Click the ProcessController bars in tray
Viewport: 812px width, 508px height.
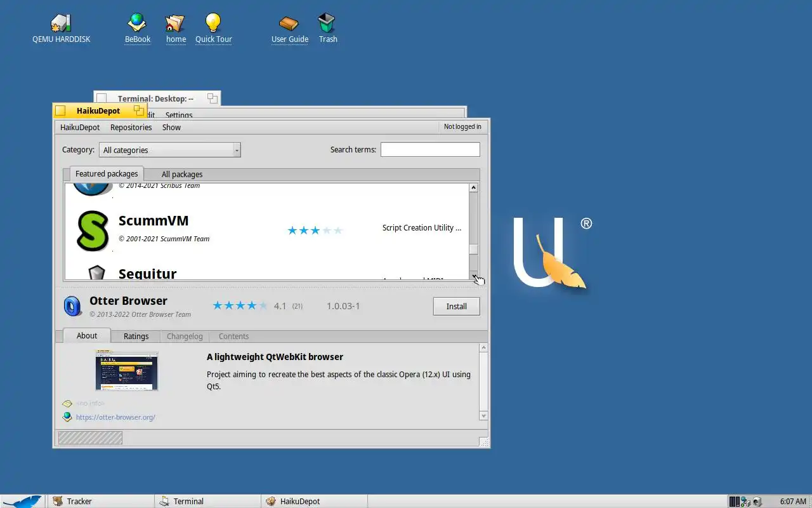pos(734,502)
